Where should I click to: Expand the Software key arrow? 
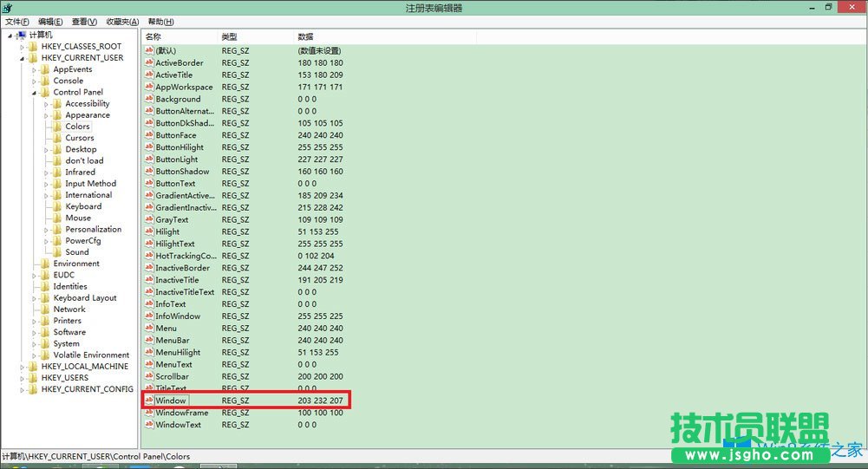(35, 333)
